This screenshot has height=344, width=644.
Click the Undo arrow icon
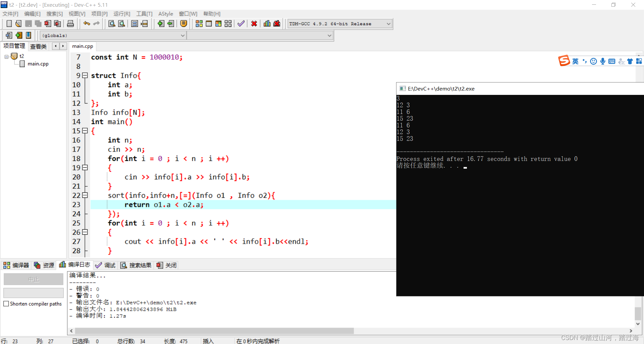87,23
